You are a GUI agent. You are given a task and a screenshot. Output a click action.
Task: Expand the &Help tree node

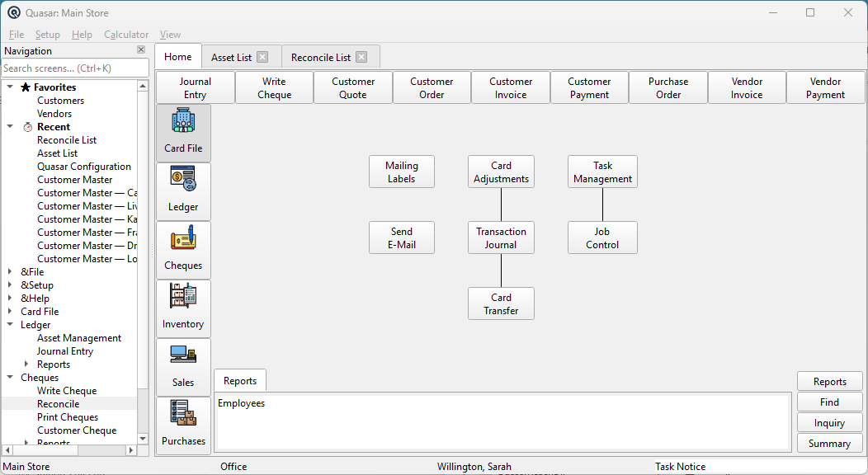(10, 298)
